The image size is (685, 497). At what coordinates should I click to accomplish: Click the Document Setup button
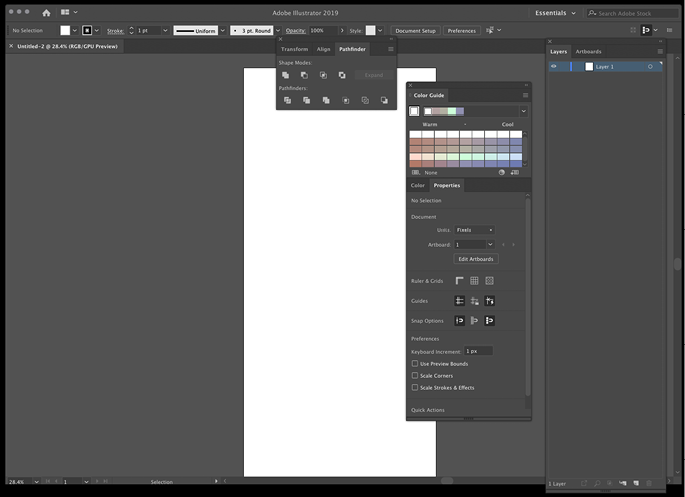coord(415,31)
